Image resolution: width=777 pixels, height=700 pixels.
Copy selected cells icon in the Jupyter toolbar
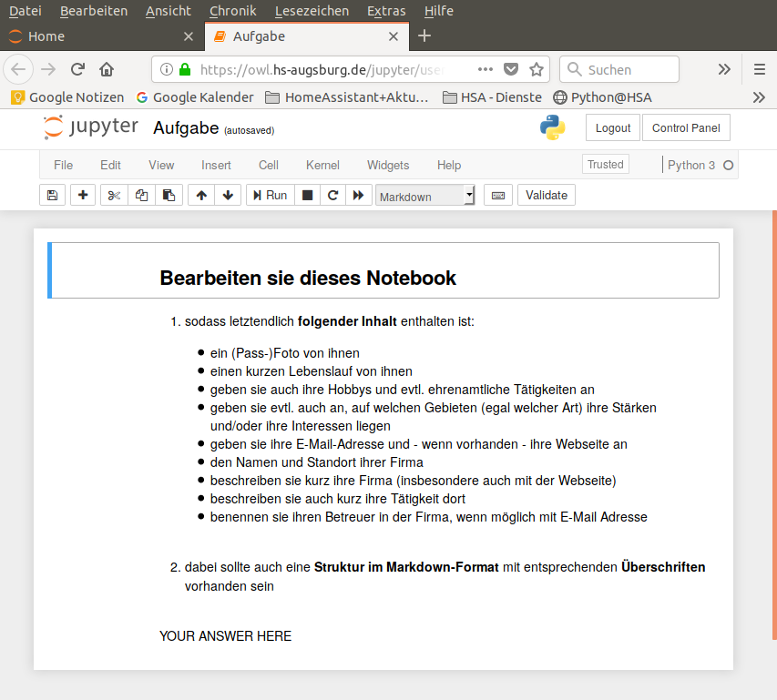pos(142,195)
